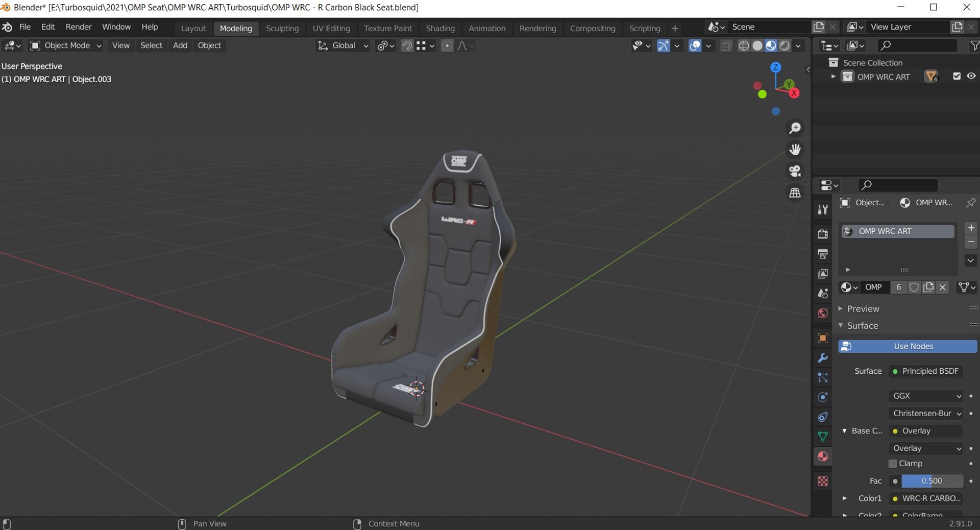Click Principled BSDF surface shader button
The height and width of the screenshot is (530, 980).
(x=926, y=371)
